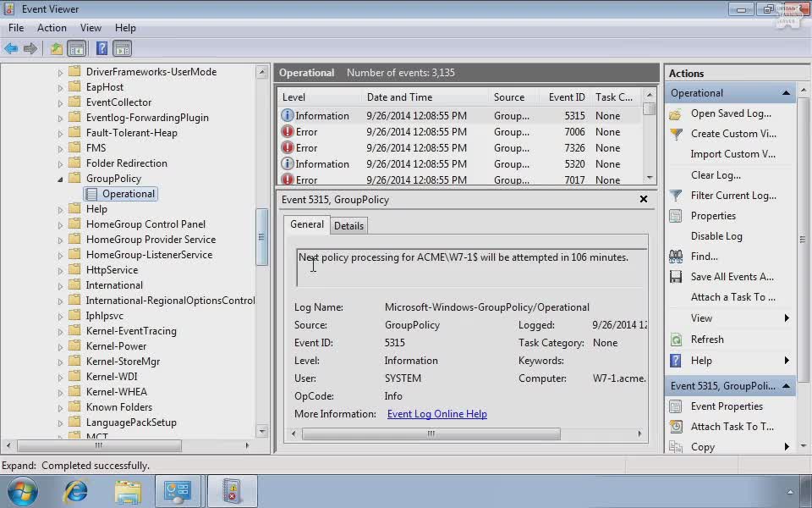Click the event details horizontal scrollbar
The image size is (812, 508).
pyautogui.click(x=431, y=434)
